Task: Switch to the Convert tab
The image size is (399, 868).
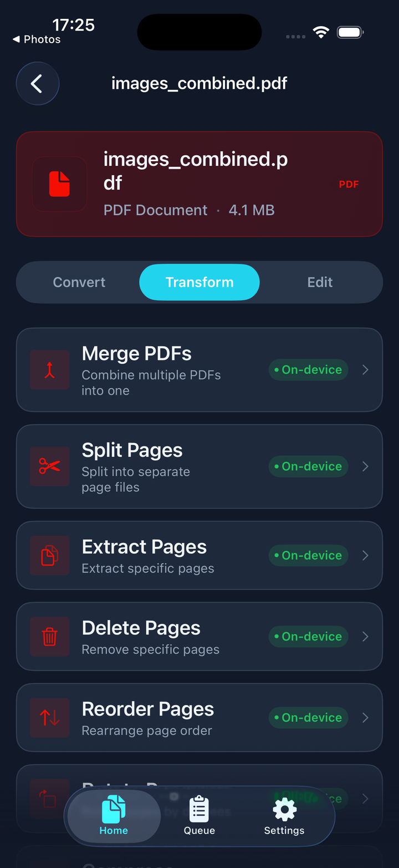Action: [x=79, y=282]
